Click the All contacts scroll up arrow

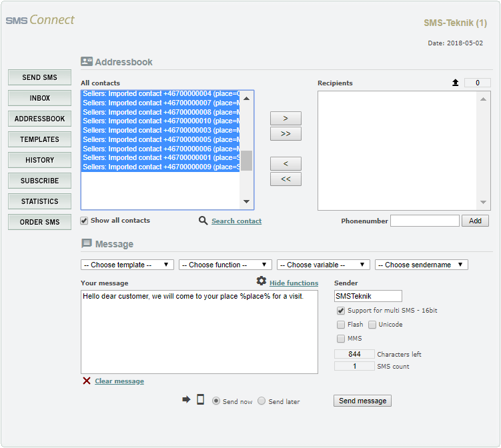point(246,99)
